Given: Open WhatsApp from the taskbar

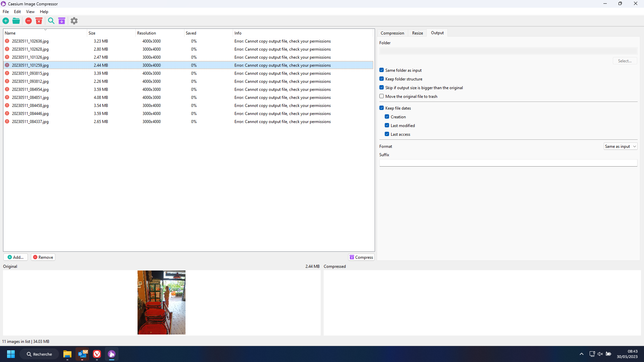Looking at the screenshot, I should (112, 354).
